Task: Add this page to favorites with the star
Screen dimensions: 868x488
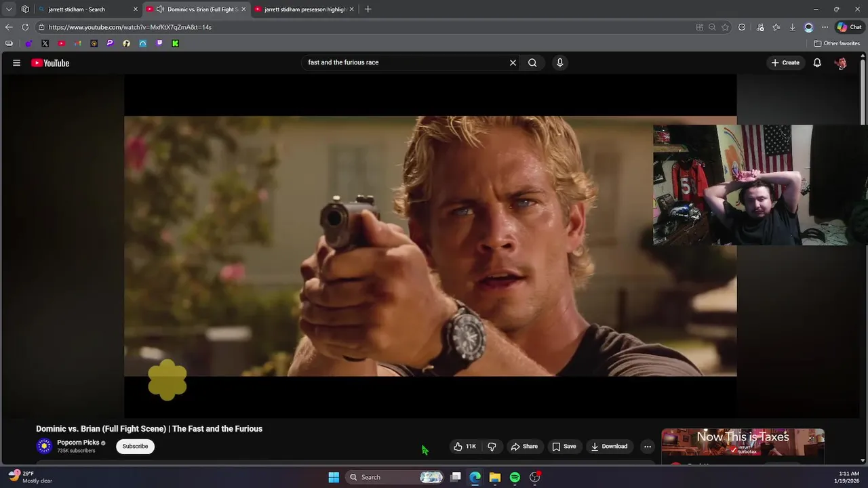Action: point(725,27)
